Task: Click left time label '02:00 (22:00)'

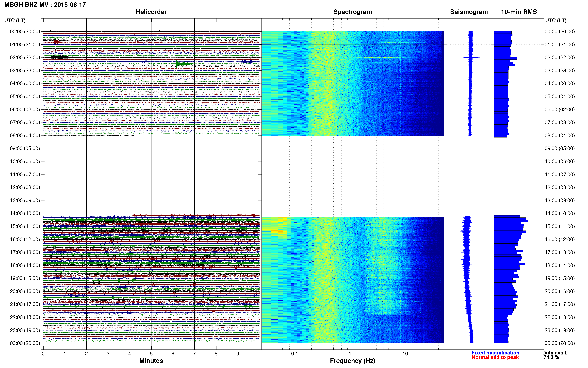Action: (x=25, y=57)
